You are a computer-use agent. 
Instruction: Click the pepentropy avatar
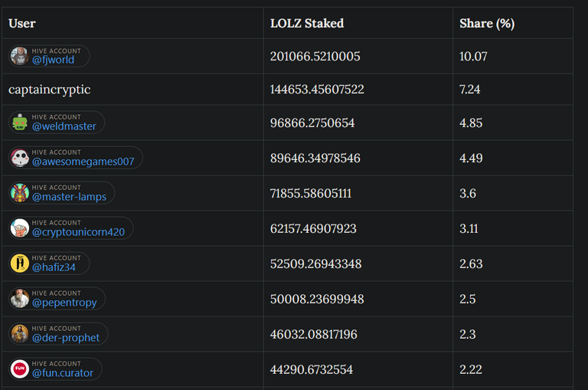(x=19, y=298)
